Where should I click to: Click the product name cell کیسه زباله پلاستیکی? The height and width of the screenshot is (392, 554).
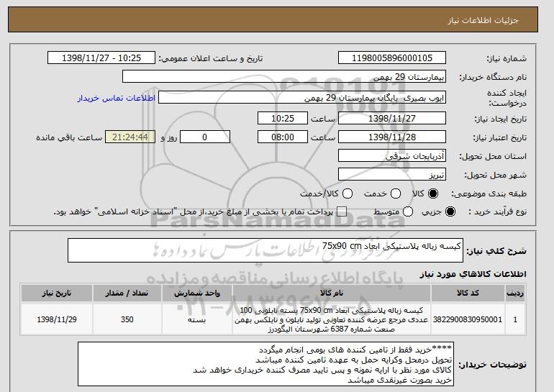click(x=332, y=319)
